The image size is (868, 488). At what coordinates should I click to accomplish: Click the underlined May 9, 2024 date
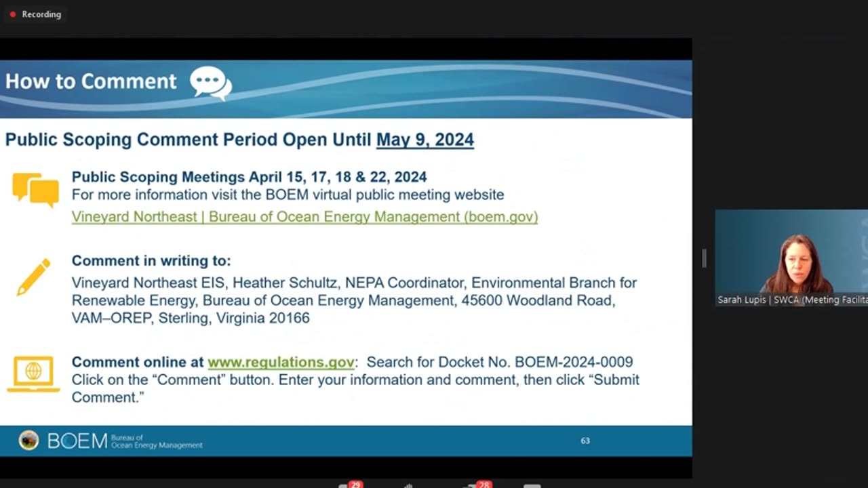click(x=425, y=140)
